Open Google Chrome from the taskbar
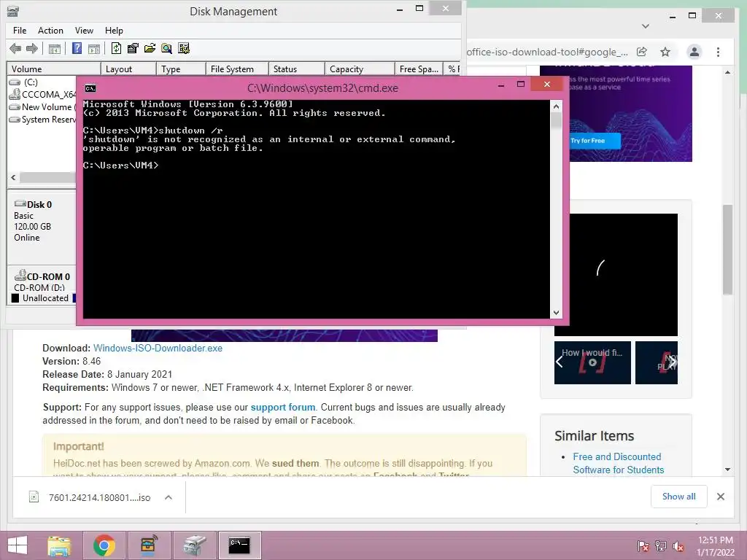 coord(104,545)
